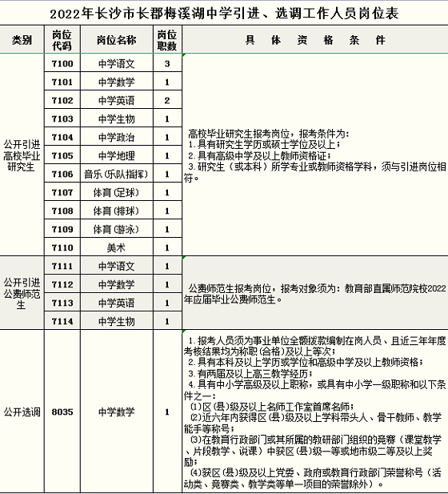Select post code cell 7103
Image resolution: width=448 pixels, height=494 pixels.
[x=62, y=118]
